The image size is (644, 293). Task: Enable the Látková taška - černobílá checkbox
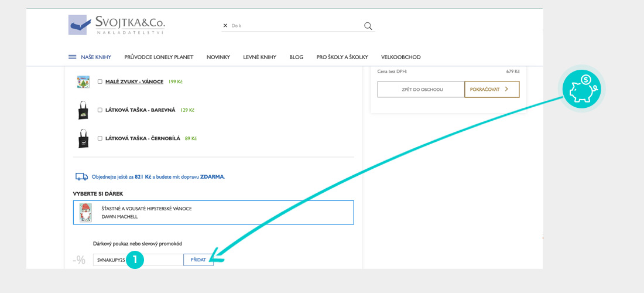point(100,139)
